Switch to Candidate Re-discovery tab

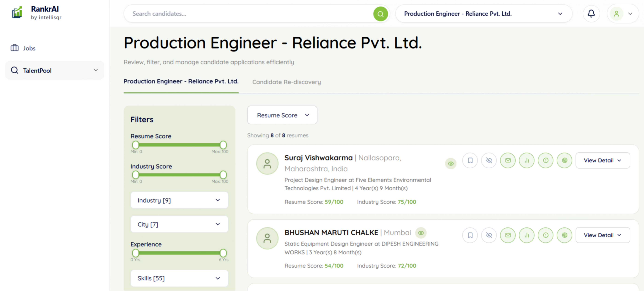[286, 82]
